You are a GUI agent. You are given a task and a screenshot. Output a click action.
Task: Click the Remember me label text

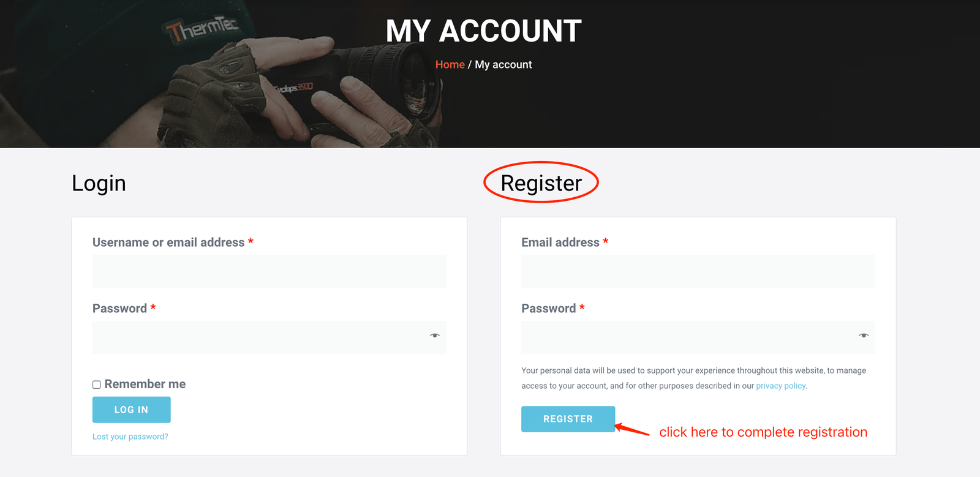tap(145, 384)
